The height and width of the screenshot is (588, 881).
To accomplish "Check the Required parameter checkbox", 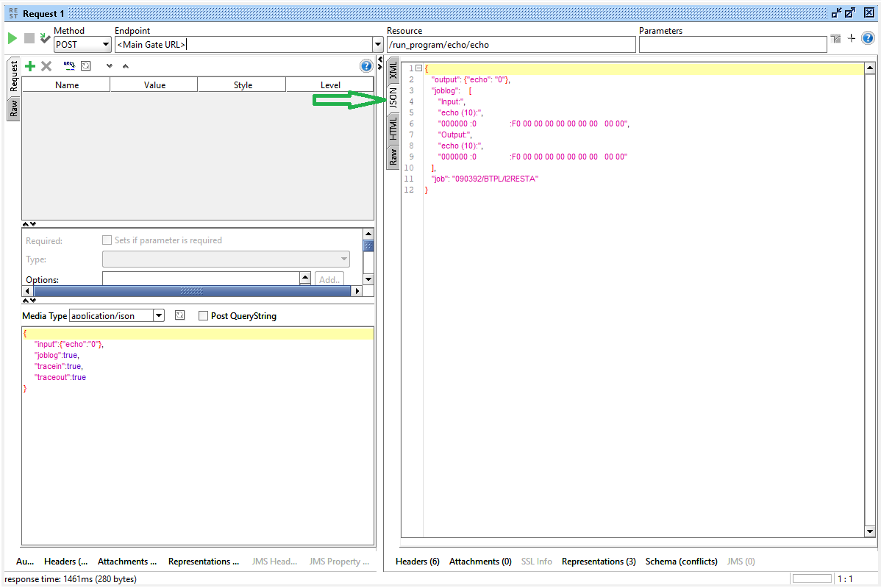I will point(107,240).
